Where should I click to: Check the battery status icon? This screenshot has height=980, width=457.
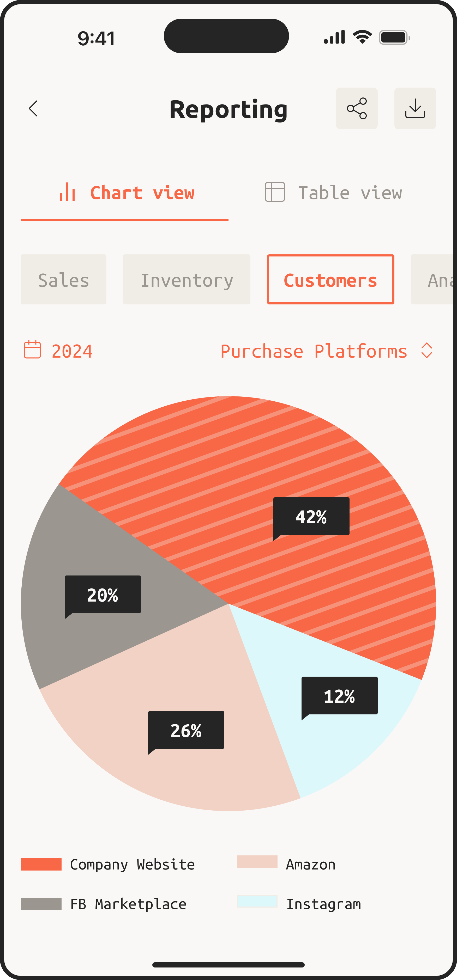pyautogui.click(x=394, y=38)
